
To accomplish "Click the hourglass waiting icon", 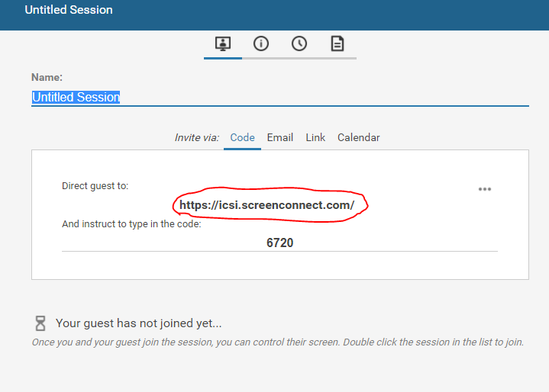I will point(40,323).
